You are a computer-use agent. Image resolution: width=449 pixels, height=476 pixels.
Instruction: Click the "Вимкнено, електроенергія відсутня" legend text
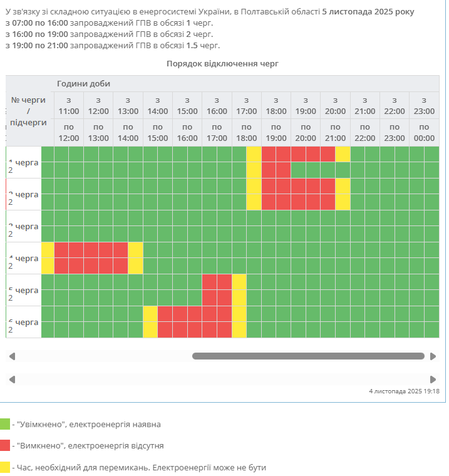point(90,445)
